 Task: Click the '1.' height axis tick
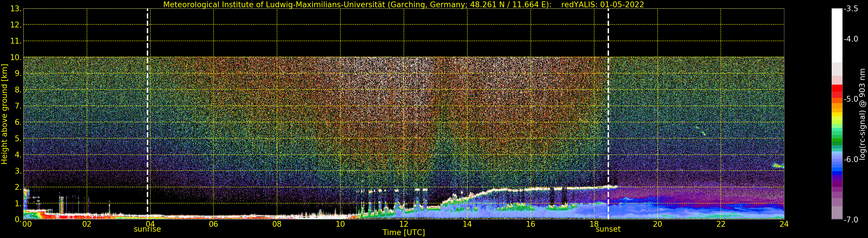pos(18,203)
